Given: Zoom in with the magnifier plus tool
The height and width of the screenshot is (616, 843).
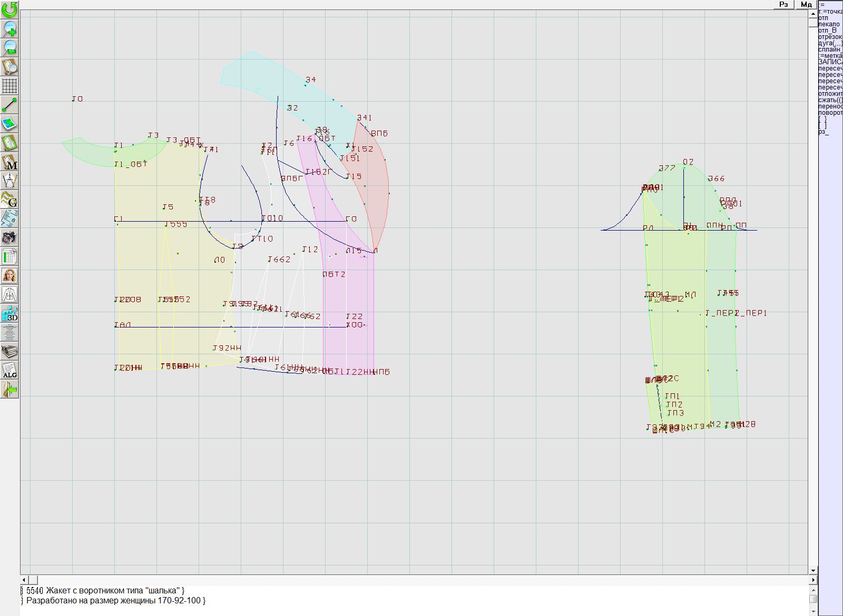Looking at the screenshot, I should point(9,28).
